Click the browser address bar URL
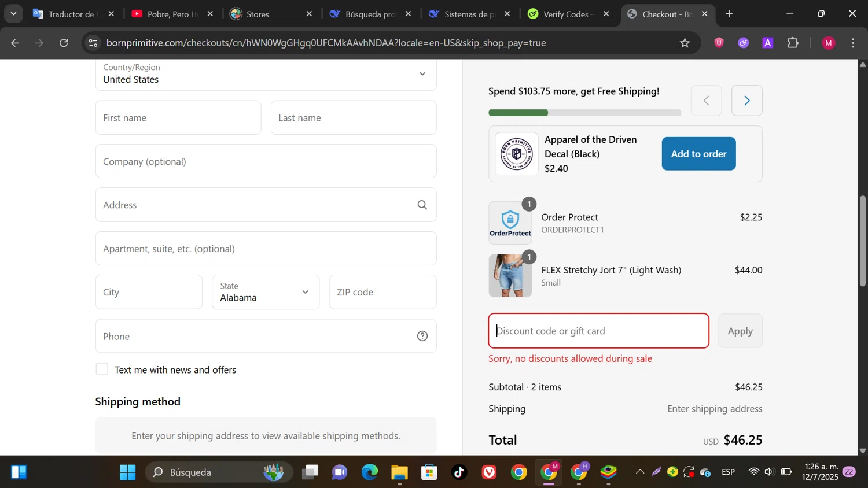The width and height of the screenshot is (868, 488). tap(326, 43)
